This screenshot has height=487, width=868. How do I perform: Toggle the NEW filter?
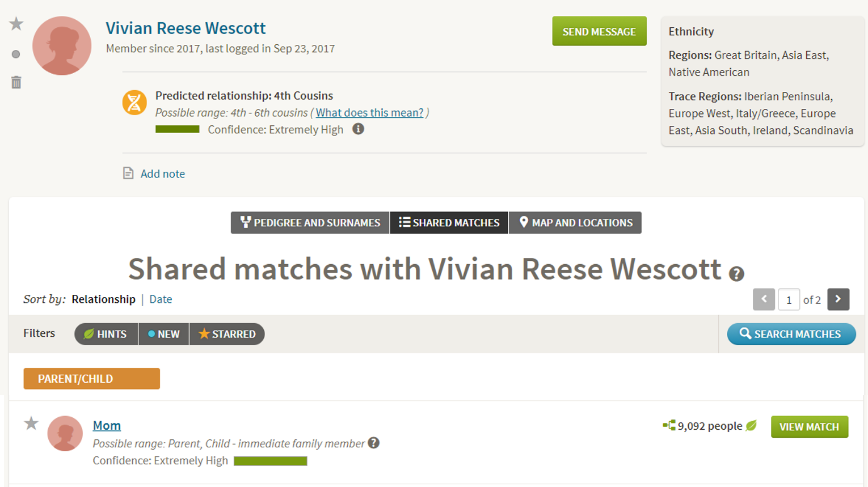click(x=163, y=334)
